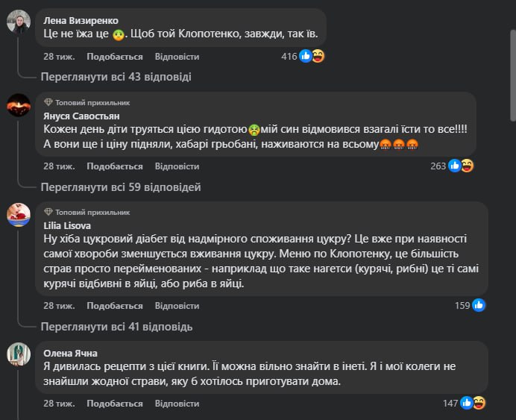The width and height of the screenshot is (516, 420).
Task: Click reaction icons on Лена Визиренко's comment
Action: (312, 56)
